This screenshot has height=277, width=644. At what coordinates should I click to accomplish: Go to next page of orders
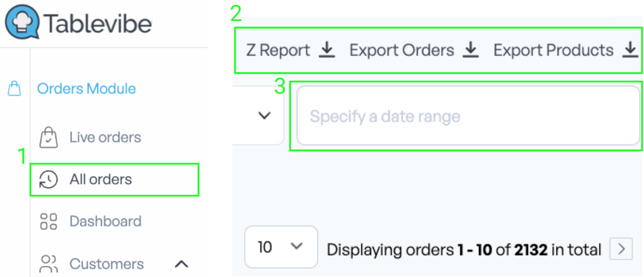tap(621, 249)
